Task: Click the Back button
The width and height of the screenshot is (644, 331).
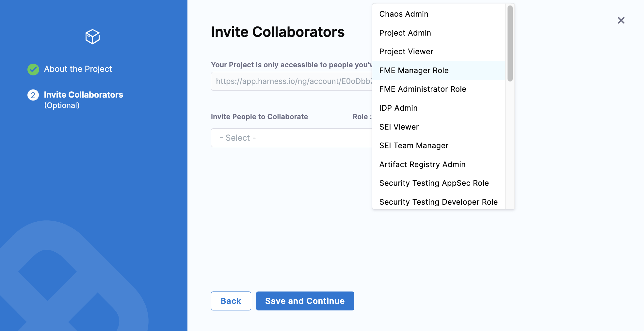Action: click(231, 301)
